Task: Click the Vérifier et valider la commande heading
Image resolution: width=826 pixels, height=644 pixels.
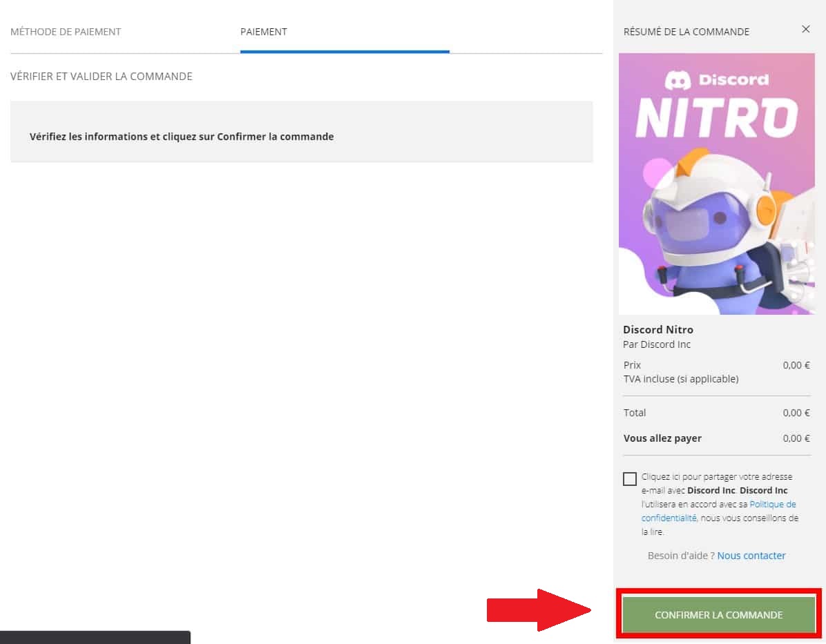Action: [x=102, y=77]
